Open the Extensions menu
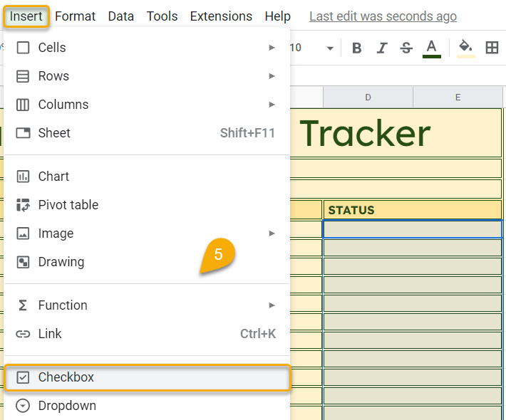Image resolution: width=506 pixels, height=420 pixels. 221,16
